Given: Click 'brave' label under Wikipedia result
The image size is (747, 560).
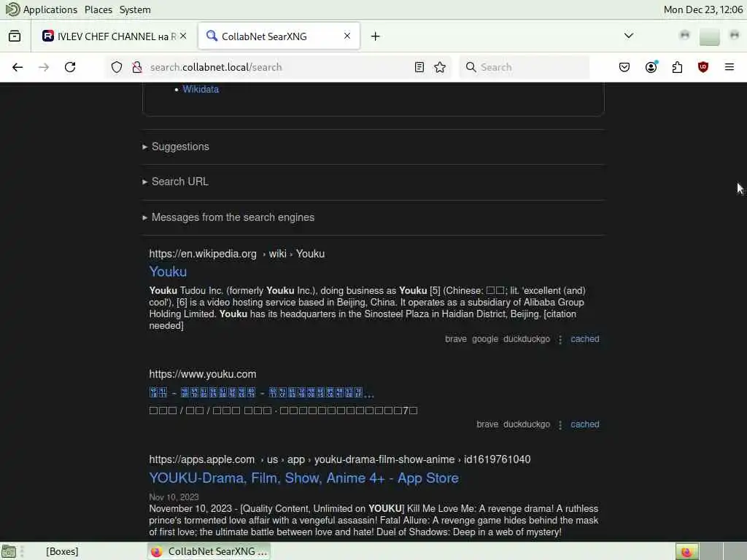Looking at the screenshot, I should [x=455, y=339].
